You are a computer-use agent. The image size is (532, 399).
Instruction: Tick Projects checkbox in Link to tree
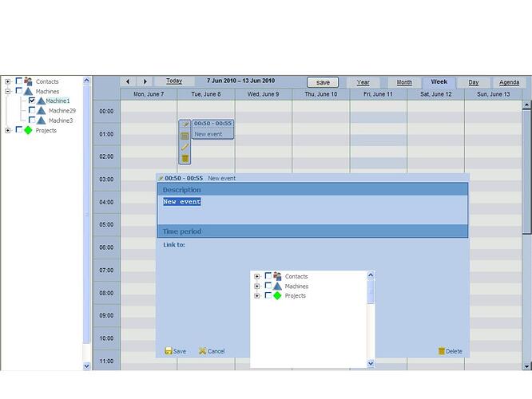pyautogui.click(x=268, y=295)
